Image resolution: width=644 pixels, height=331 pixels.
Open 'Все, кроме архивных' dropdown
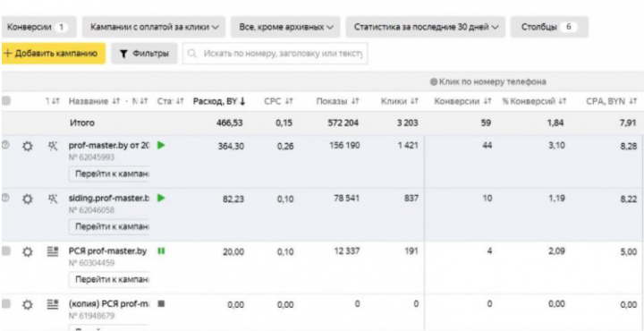point(285,27)
